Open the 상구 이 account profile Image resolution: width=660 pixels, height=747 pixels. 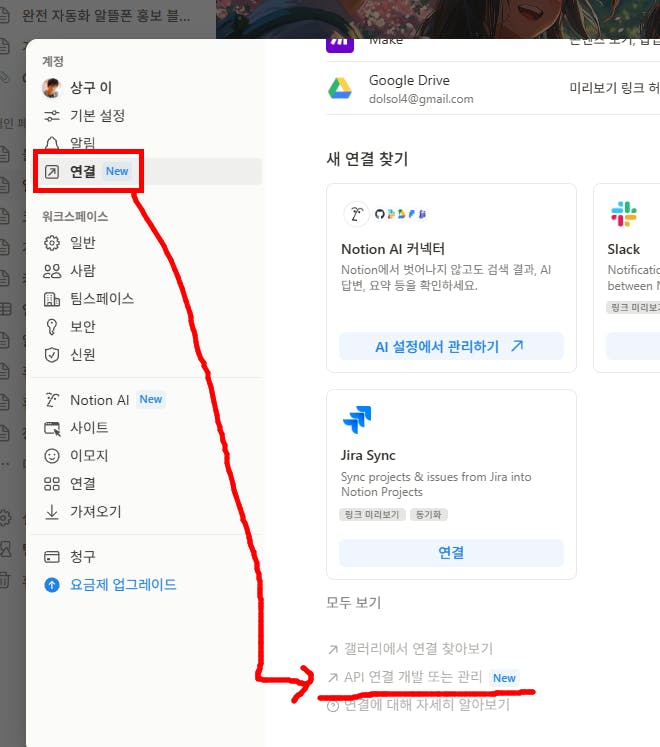pyautogui.click(x=148, y=88)
